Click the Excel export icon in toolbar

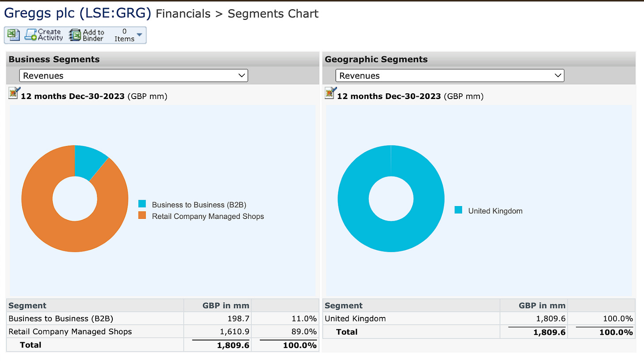[x=14, y=35]
